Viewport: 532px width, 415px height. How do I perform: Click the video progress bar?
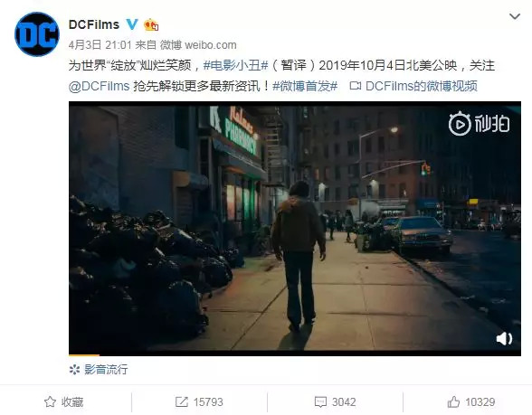pyautogui.click(x=295, y=355)
